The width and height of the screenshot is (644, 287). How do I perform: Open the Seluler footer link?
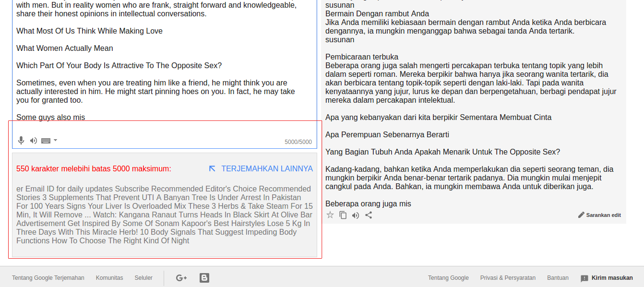pos(143,278)
